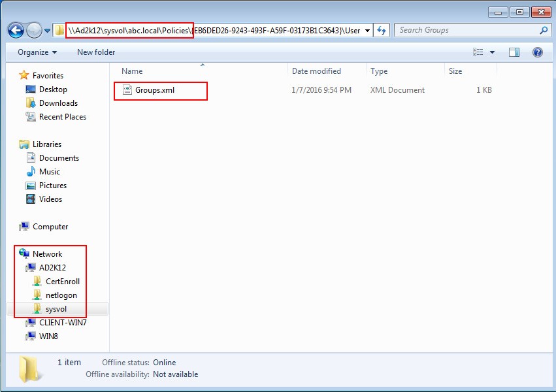Click the CertEnroll shared folder icon

click(37, 281)
